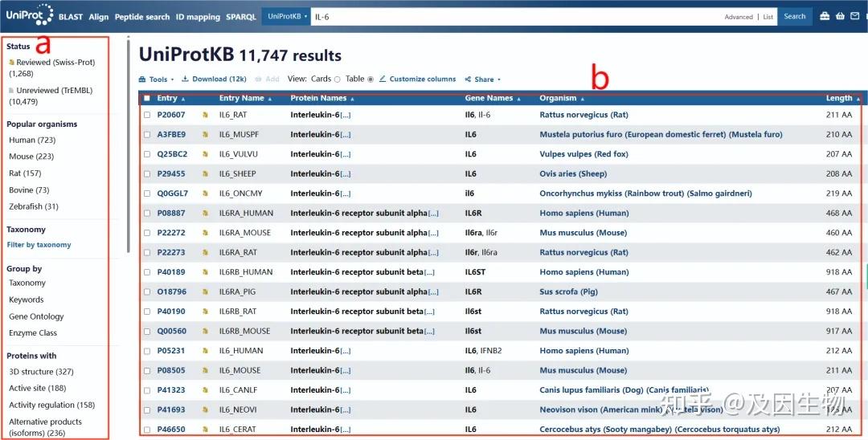
Task: Select the Cards view radio button
Action: click(337, 79)
